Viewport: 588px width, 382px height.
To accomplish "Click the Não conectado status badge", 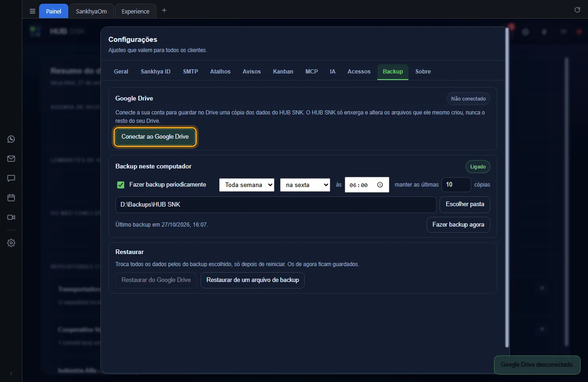I will tap(468, 99).
